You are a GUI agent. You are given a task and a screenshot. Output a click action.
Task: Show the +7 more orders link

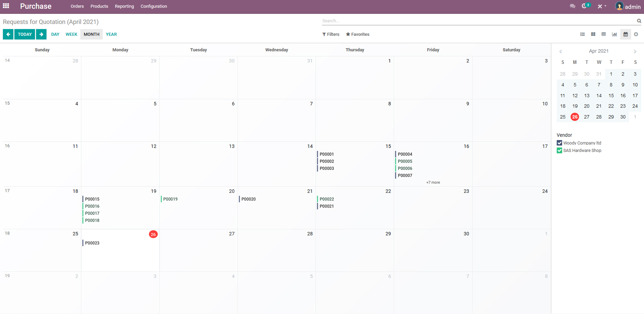click(433, 183)
